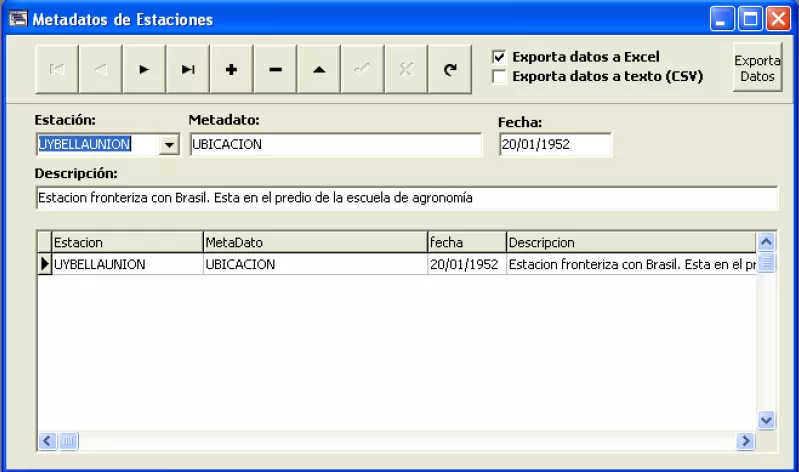Screen dimensions: 799x472
Task: Insert a new record with plus button
Action: click(231, 69)
